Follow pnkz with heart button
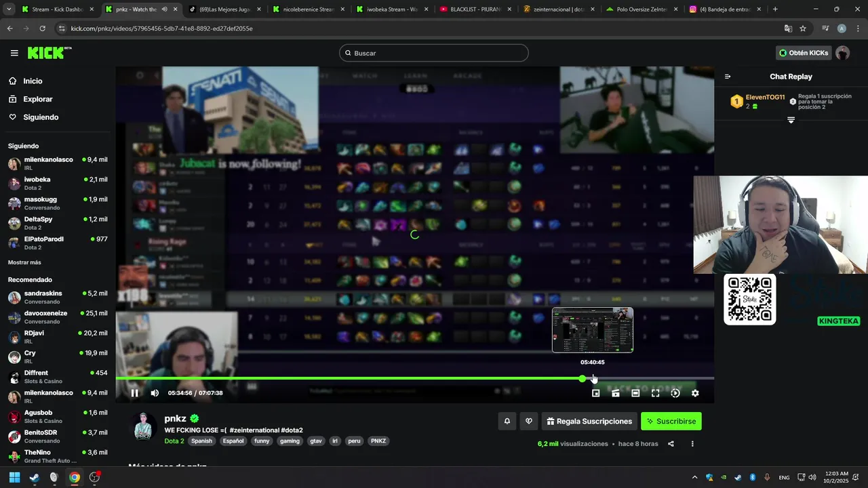The width and height of the screenshot is (868, 488). click(529, 421)
